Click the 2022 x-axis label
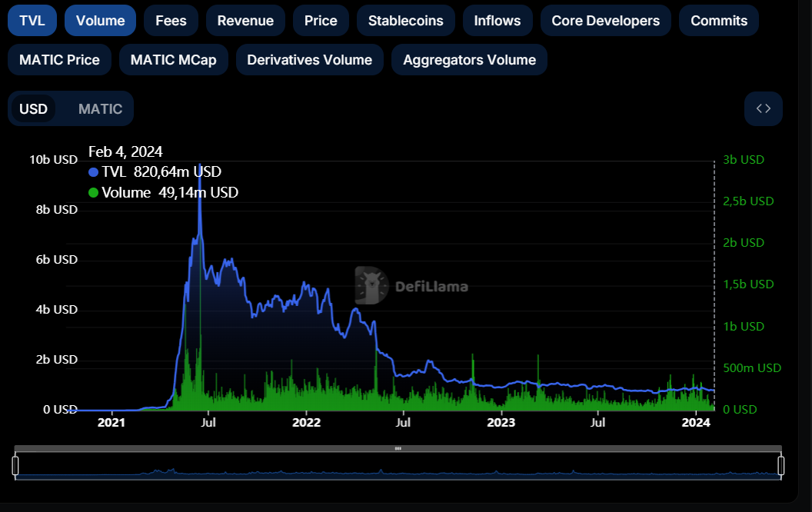This screenshot has width=812, height=512. click(x=306, y=423)
